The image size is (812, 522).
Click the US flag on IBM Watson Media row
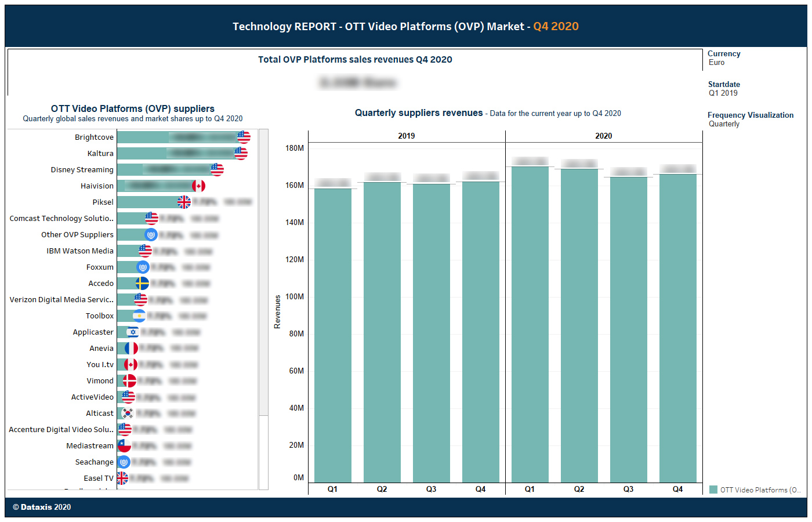(x=145, y=251)
